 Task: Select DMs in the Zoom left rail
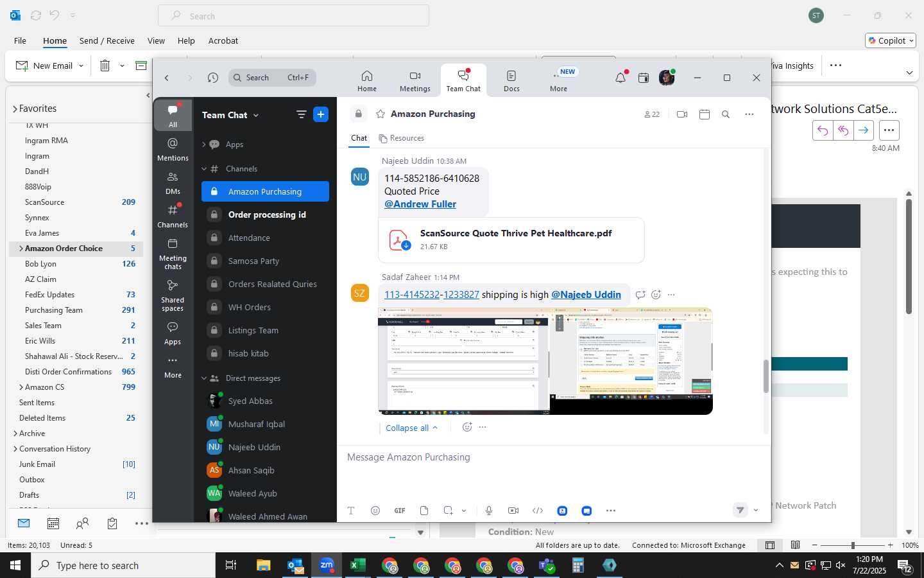(173, 182)
